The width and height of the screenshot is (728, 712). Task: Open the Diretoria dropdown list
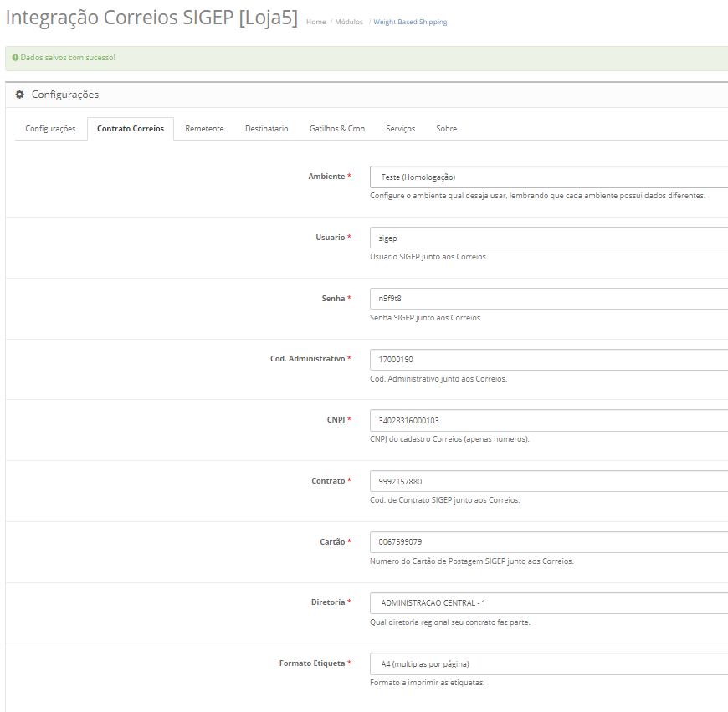pyautogui.click(x=548, y=603)
